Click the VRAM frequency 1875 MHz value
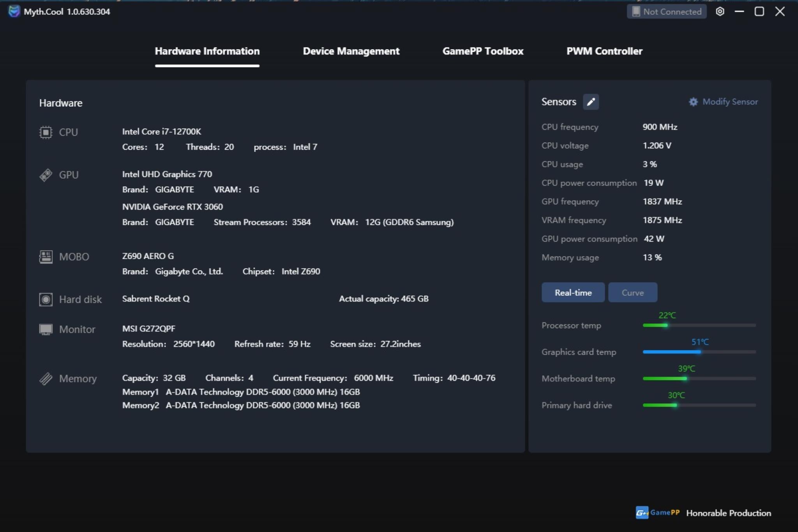Image resolution: width=798 pixels, height=532 pixels. coord(662,220)
